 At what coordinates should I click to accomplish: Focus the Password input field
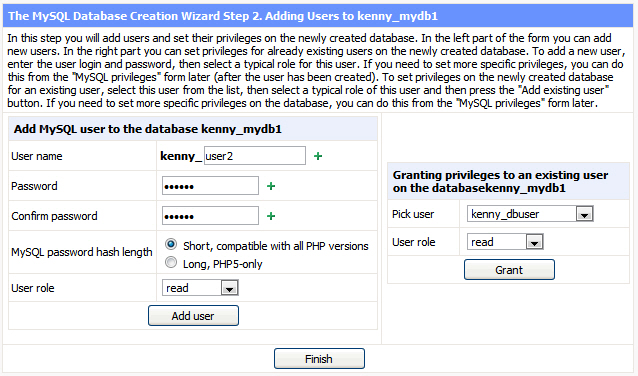click(210, 186)
